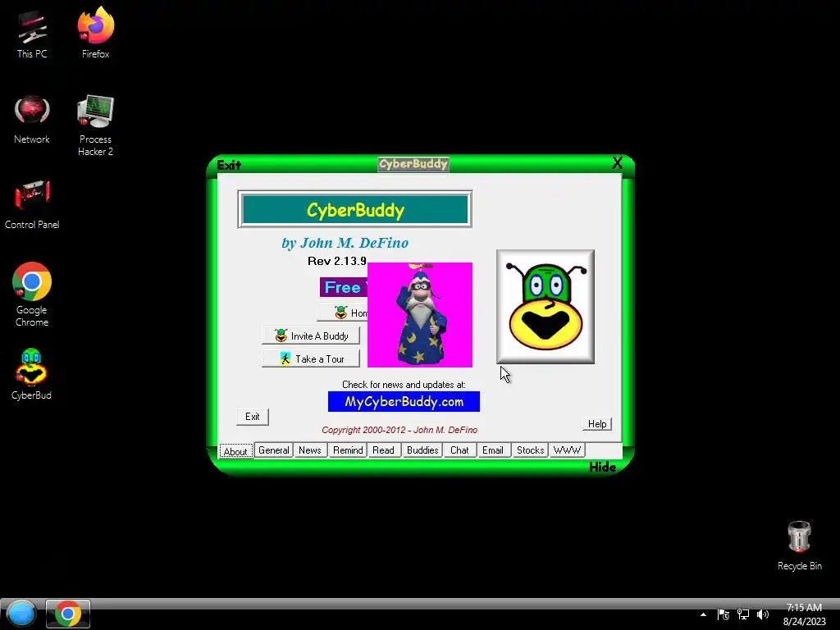Viewport: 840px width, 630px height.
Task: Visit the MyCyberBuddy.com link
Action: click(404, 402)
